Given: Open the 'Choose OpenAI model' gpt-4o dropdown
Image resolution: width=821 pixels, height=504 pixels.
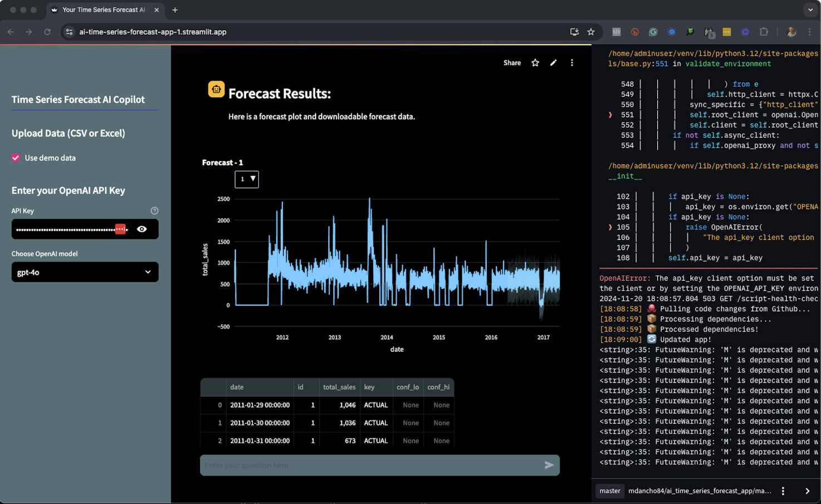Looking at the screenshot, I should pos(85,272).
